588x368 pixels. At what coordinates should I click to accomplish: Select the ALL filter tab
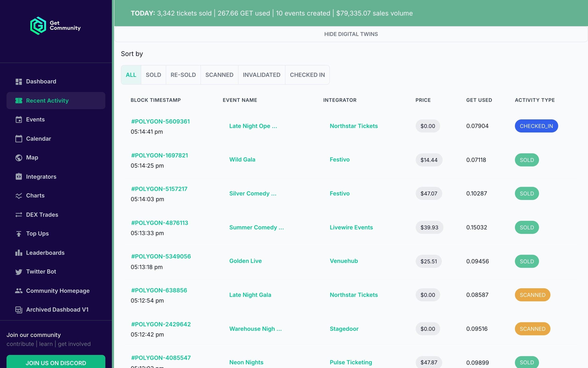click(x=131, y=75)
